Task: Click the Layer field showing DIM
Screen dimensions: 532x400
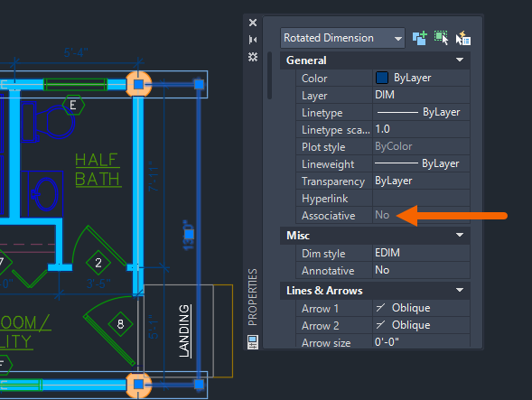Action: point(421,95)
